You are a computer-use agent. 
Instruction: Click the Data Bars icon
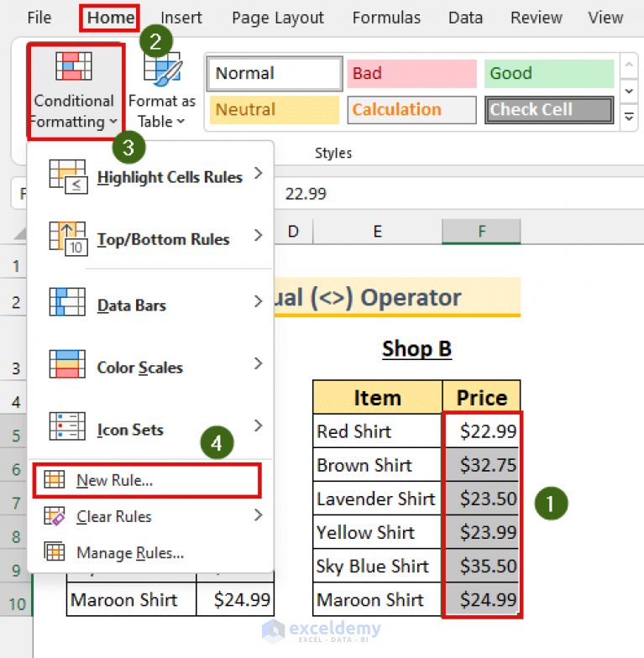(x=68, y=302)
